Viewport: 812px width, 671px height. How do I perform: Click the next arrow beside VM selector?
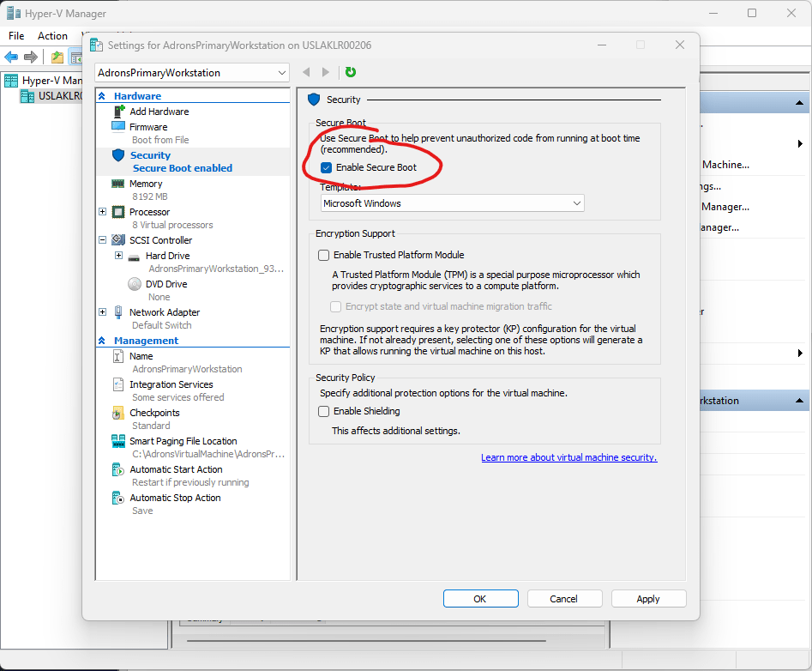(x=325, y=72)
